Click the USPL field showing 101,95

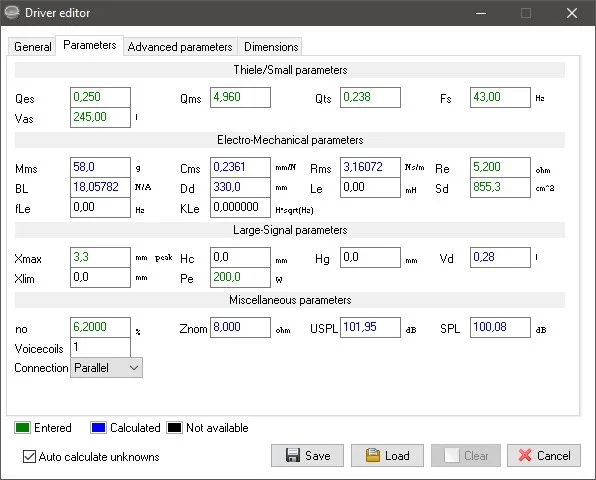pos(370,327)
